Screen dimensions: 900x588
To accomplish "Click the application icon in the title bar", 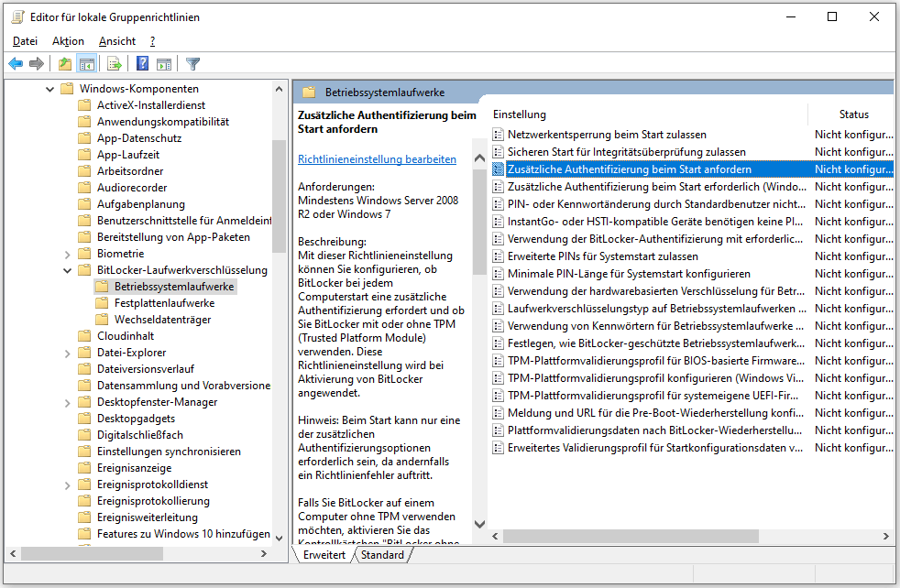I will coord(17,17).
